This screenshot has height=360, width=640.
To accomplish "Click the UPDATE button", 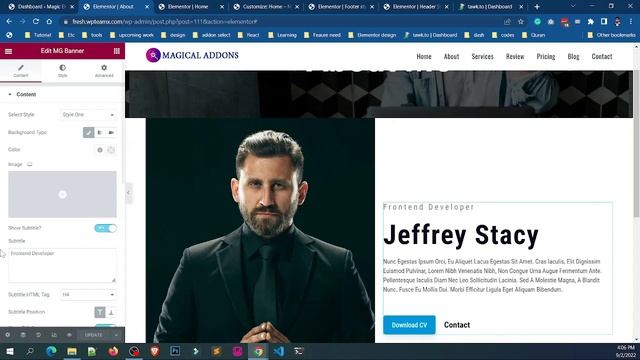I will tap(94, 335).
